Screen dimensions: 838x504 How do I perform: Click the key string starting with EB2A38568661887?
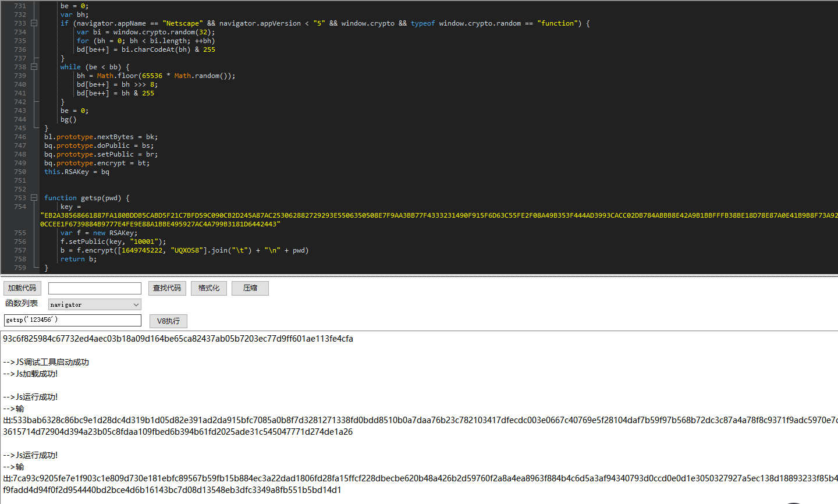coord(439,219)
